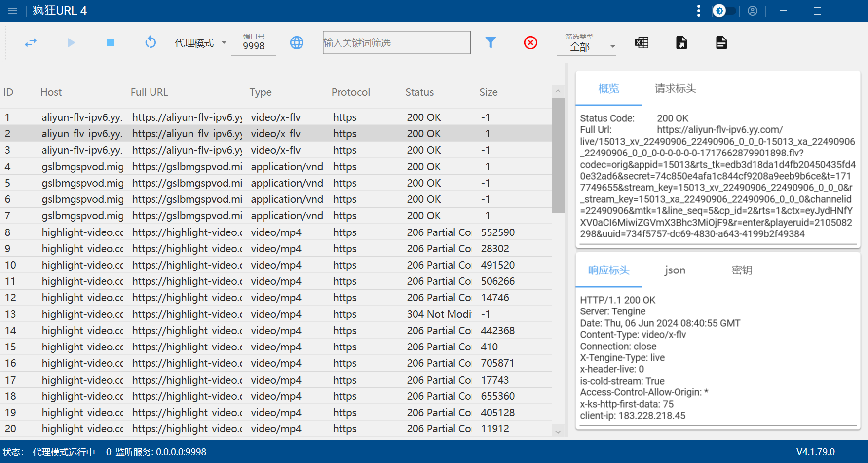868x463 pixels.
Task: Open the hamburger menu
Action: click(x=13, y=11)
